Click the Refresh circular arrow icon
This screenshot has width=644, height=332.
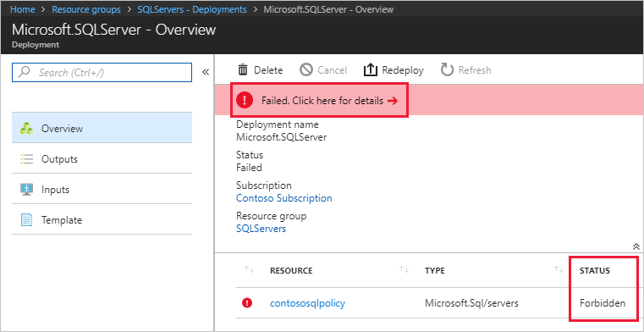click(447, 69)
